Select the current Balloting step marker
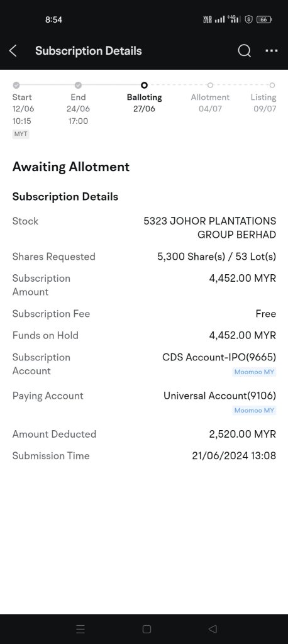The height and width of the screenshot is (644, 288). [144, 85]
